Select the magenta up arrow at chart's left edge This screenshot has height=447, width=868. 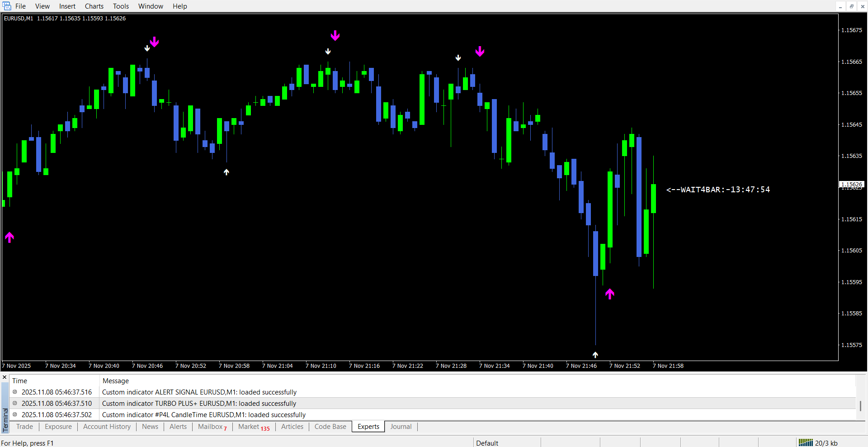tap(9, 237)
